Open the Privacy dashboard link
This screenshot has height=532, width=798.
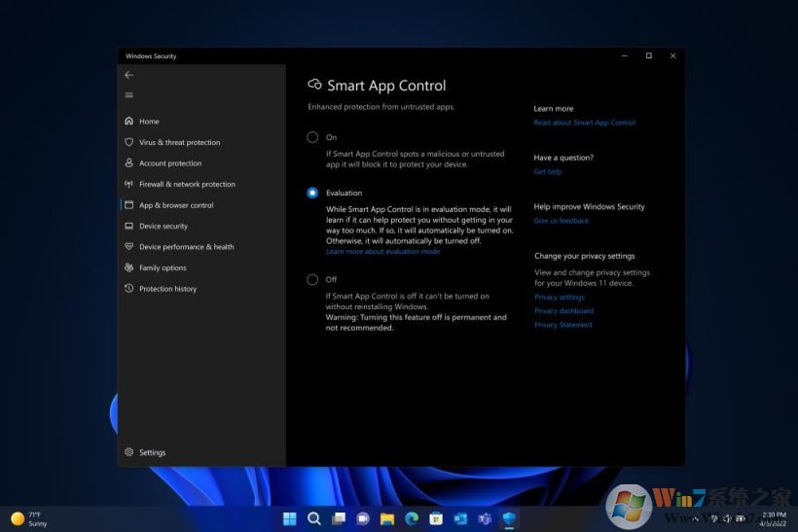563,311
